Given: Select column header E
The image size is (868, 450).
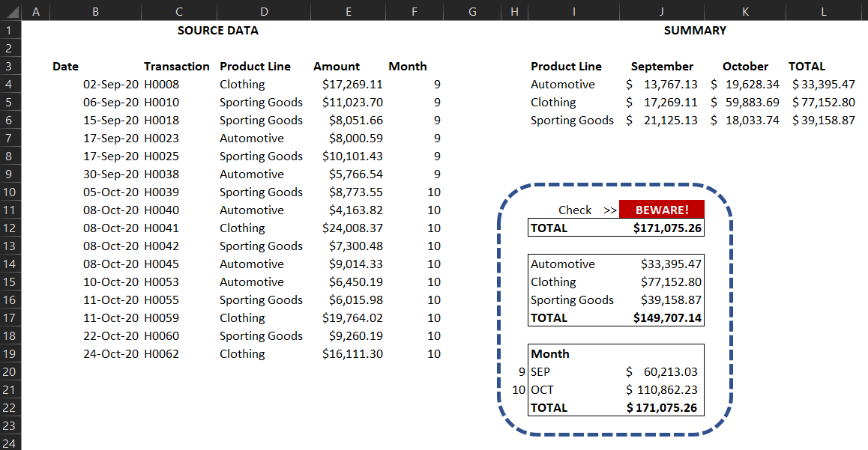Looking at the screenshot, I should click(349, 10).
